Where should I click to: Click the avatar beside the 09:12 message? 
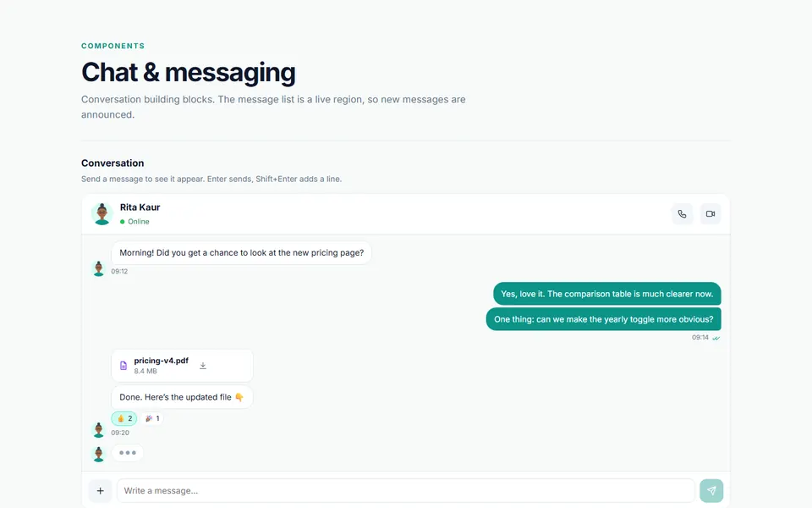98,268
